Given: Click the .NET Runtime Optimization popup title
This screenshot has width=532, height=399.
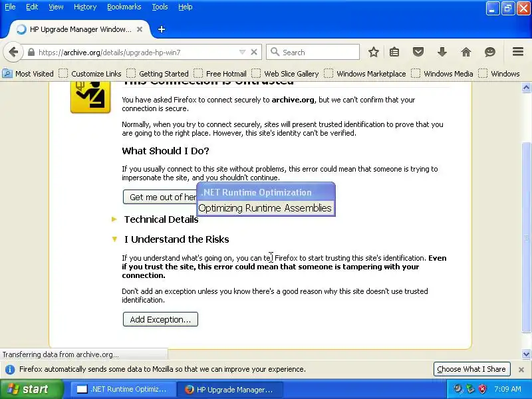Looking at the screenshot, I should [257, 192].
